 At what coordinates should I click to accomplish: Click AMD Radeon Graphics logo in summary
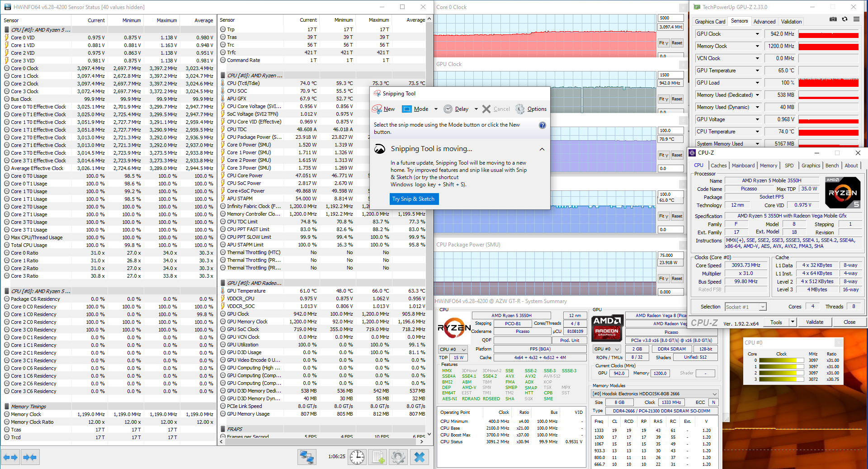click(607, 328)
